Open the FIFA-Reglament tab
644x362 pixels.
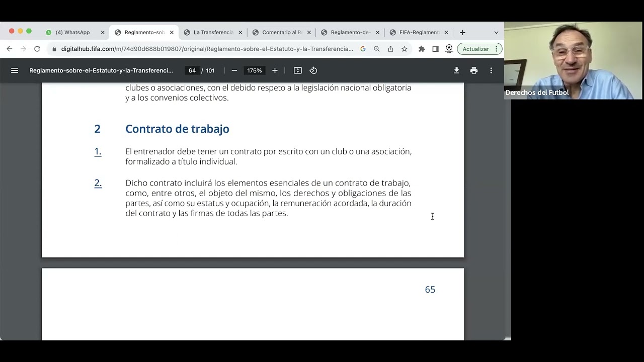tap(420, 32)
